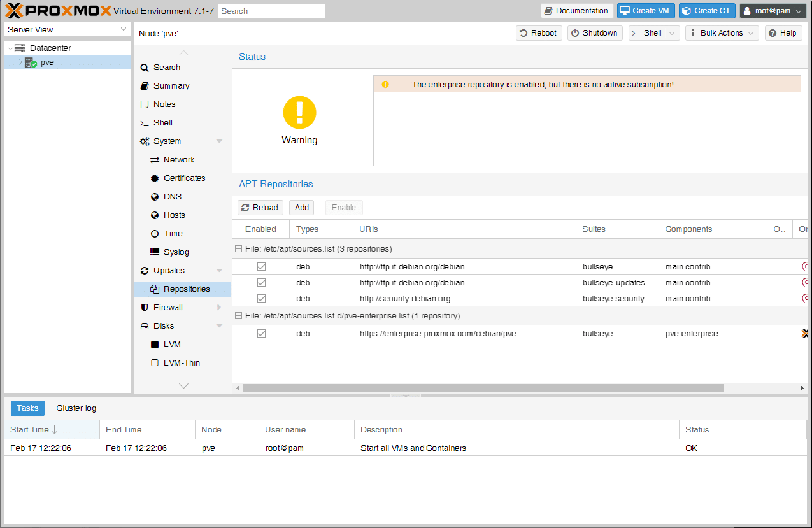This screenshot has width=812, height=528.
Task: Open the Shell dropdown arrow in toolbar
Action: tap(673, 33)
